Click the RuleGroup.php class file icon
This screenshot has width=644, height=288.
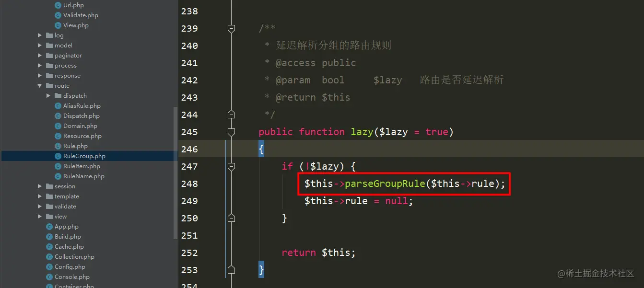[x=58, y=156]
